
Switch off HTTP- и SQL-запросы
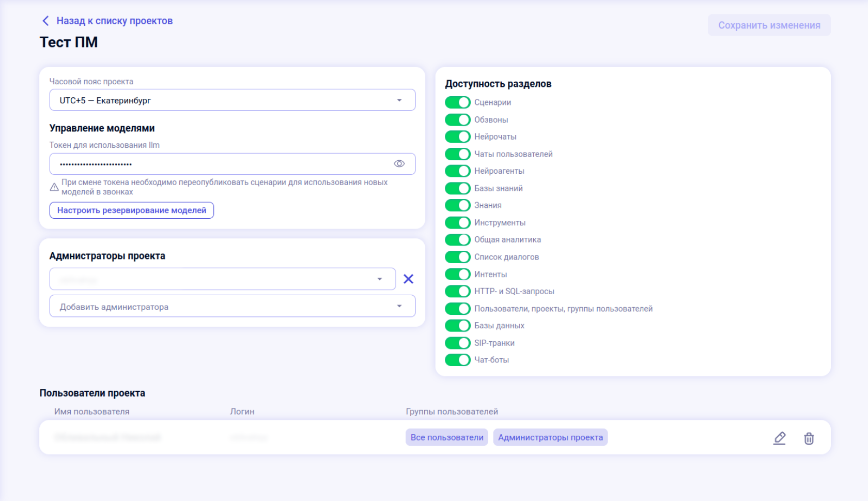click(x=458, y=292)
